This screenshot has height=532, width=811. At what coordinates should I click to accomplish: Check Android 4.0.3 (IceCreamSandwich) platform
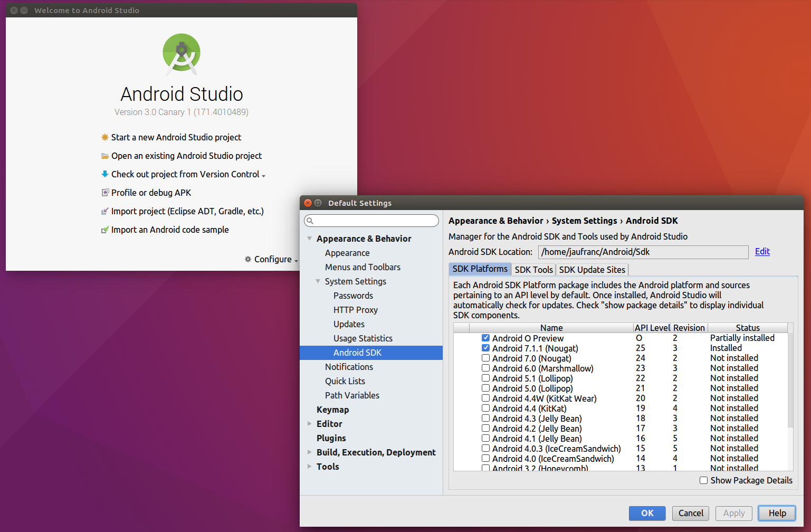[485, 448]
